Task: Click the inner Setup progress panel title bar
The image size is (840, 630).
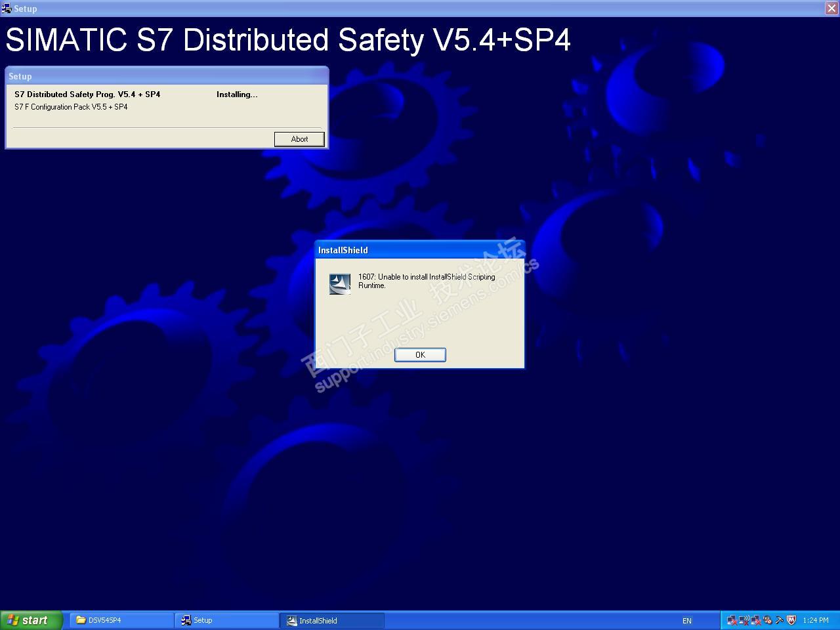Action: pos(167,76)
